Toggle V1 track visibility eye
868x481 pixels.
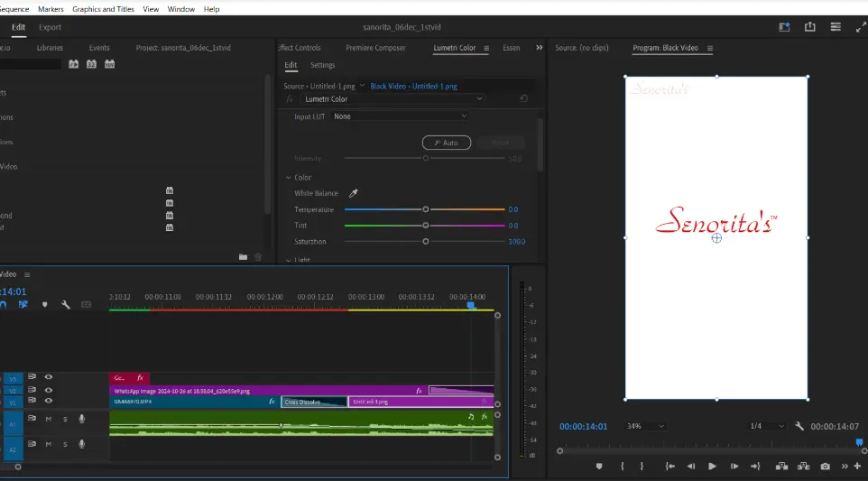point(49,401)
